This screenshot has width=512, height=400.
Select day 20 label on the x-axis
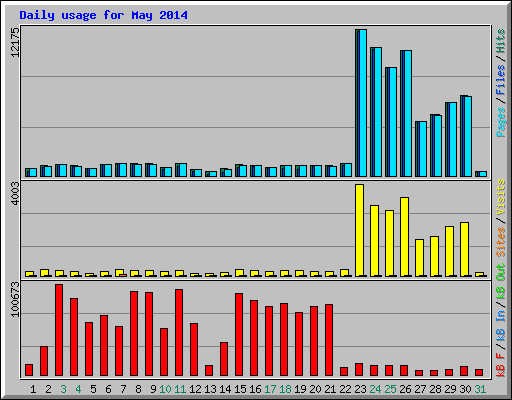coord(315,389)
